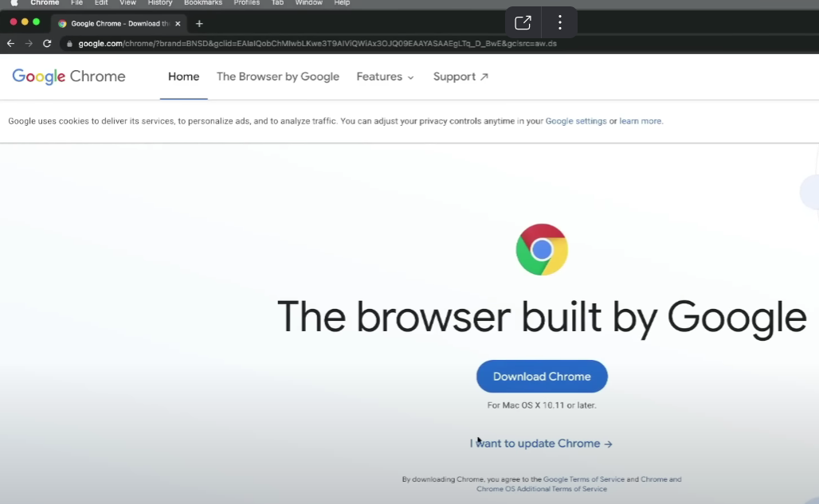Select the Home navigation tab

pos(183,76)
